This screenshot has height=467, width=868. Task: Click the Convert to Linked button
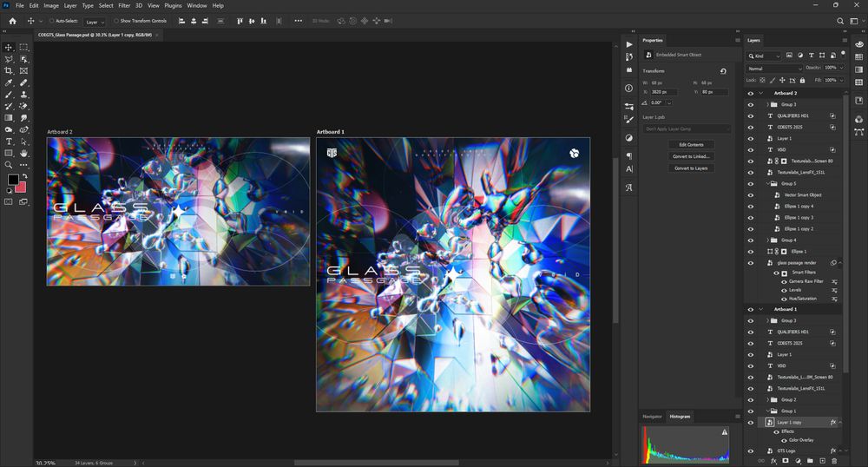click(692, 156)
